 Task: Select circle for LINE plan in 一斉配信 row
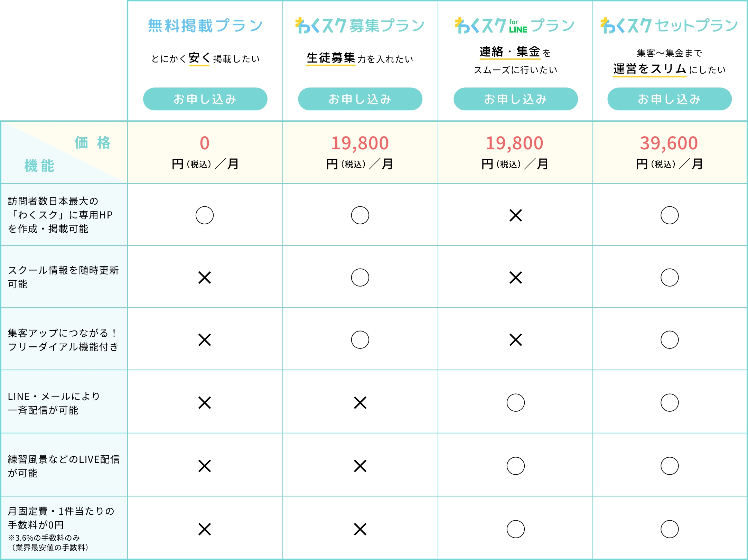pyautogui.click(x=515, y=403)
